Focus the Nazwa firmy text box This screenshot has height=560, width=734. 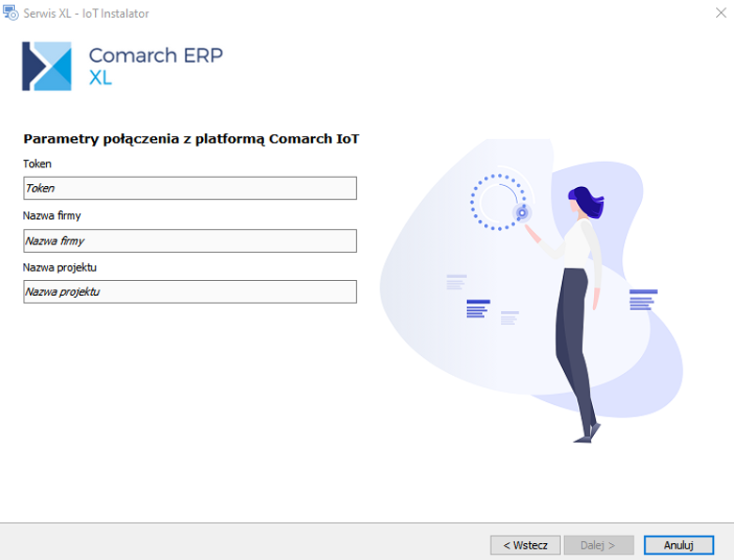pyautogui.click(x=190, y=241)
